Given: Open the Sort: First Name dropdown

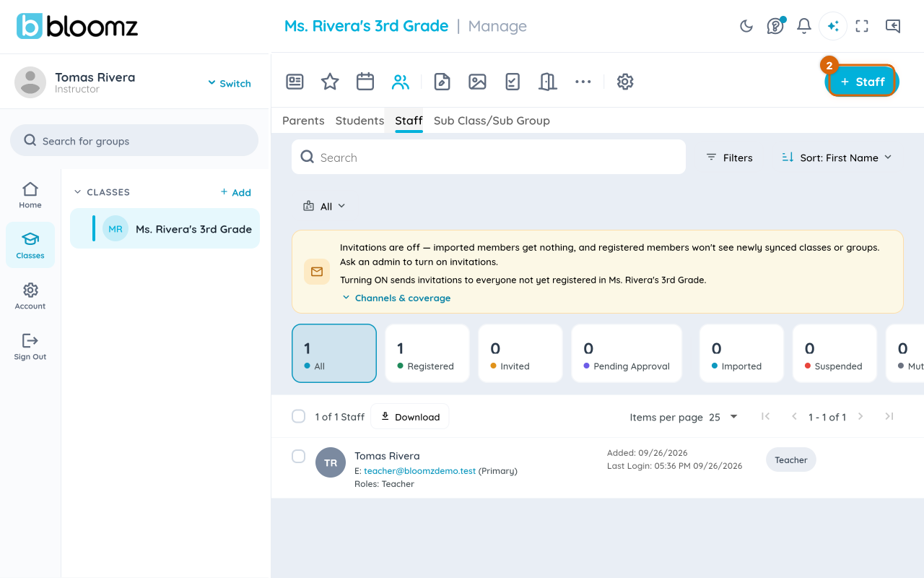Looking at the screenshot, I should point(837,158).
